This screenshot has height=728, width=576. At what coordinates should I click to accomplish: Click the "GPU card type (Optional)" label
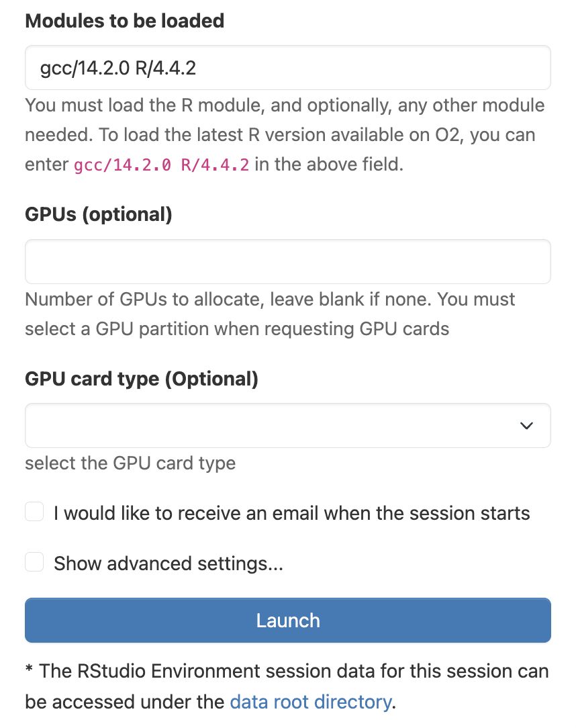142,379
